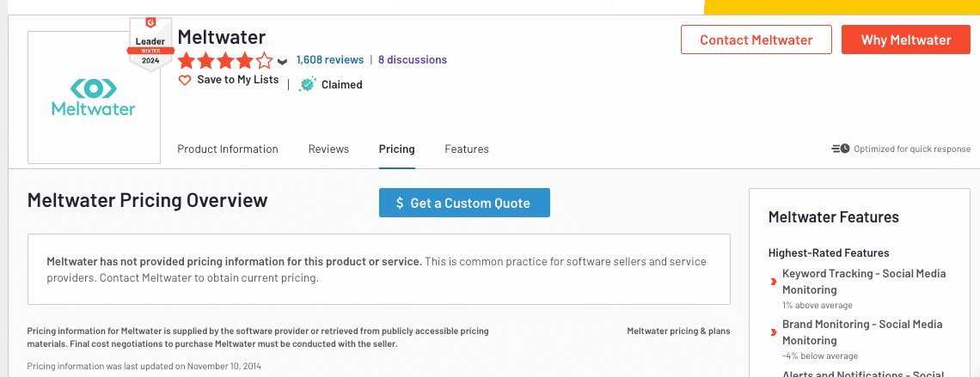The height and width of the screenshot is (377, 980).
Task: Open the 1,608 reviews link
Action: tap(329, 60)
